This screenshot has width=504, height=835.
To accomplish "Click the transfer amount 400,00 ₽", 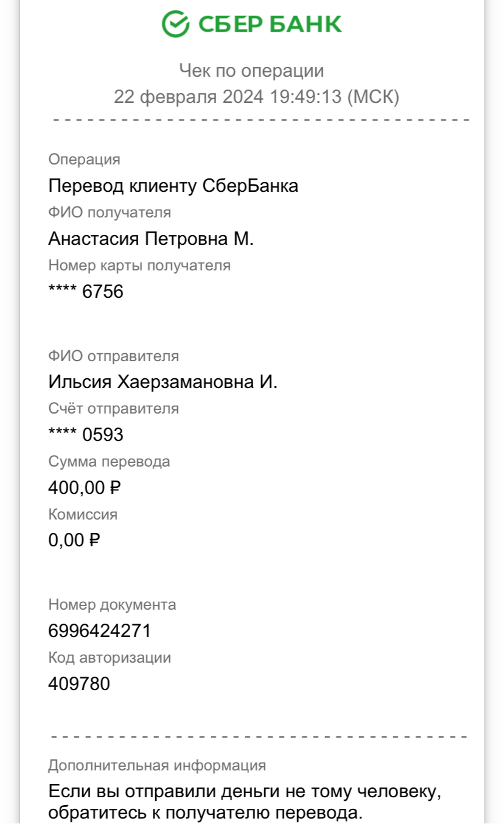I will [x=86, y=488].
